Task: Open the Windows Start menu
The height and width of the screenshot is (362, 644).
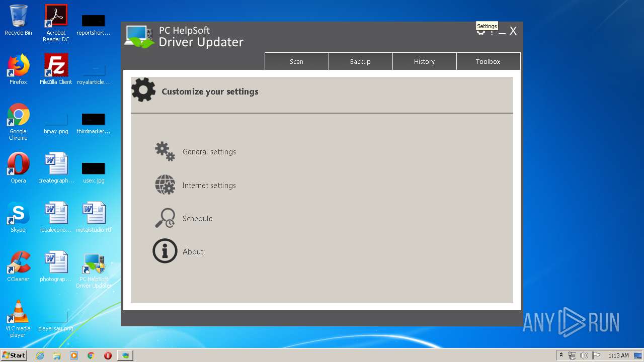Action: (x=14, y=355)
